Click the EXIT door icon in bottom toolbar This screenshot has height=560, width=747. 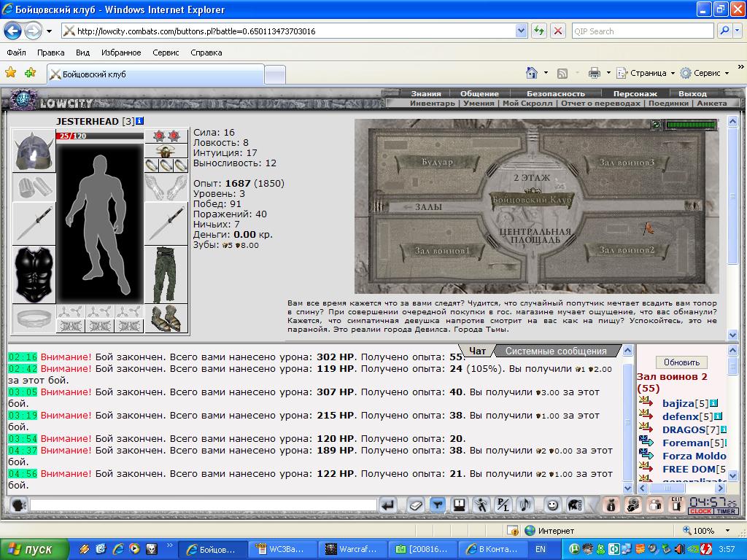[676, 505]
